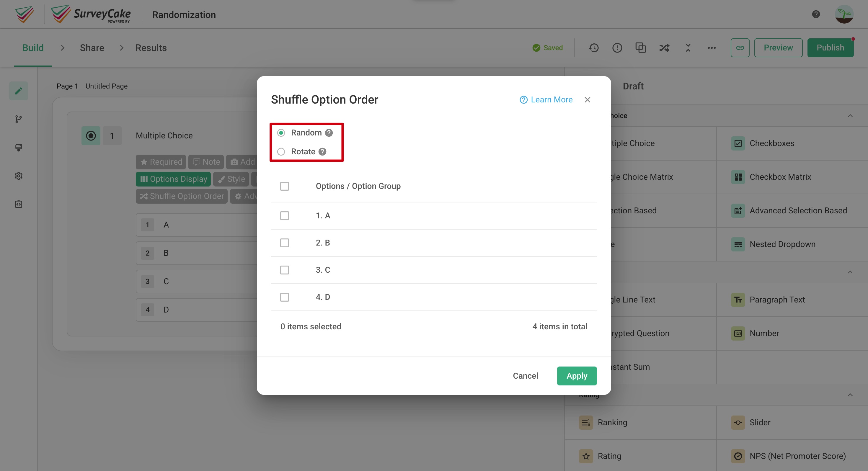Switch to the Results tab
The height and width of the screenshot is (471, 868).
(151, 48)
